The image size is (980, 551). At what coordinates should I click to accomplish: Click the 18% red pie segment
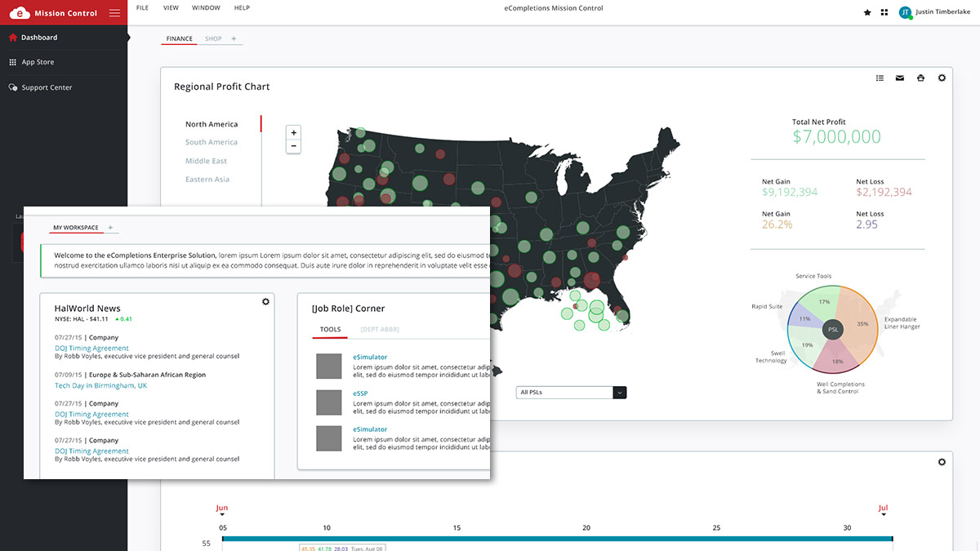coord(837,357)
